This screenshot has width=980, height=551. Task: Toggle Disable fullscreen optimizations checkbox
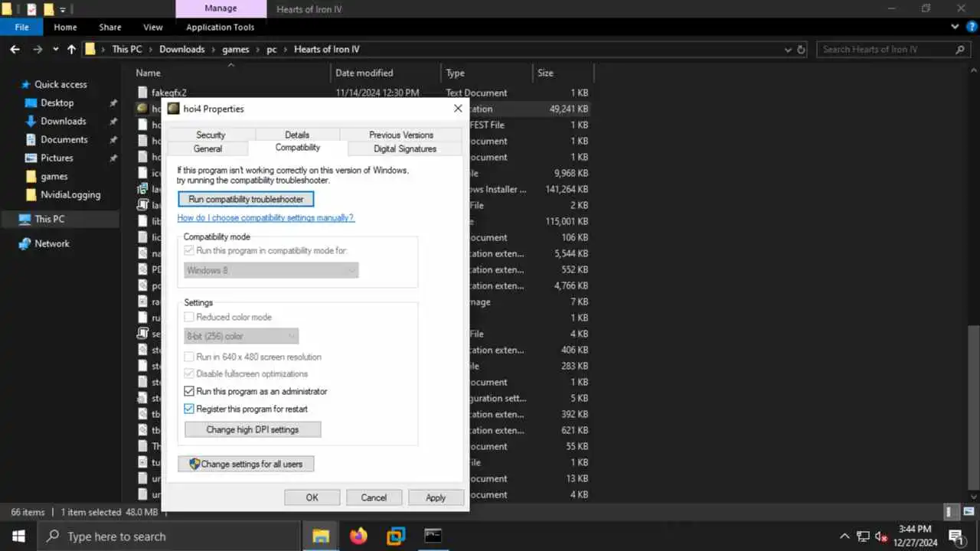[189, 373]
